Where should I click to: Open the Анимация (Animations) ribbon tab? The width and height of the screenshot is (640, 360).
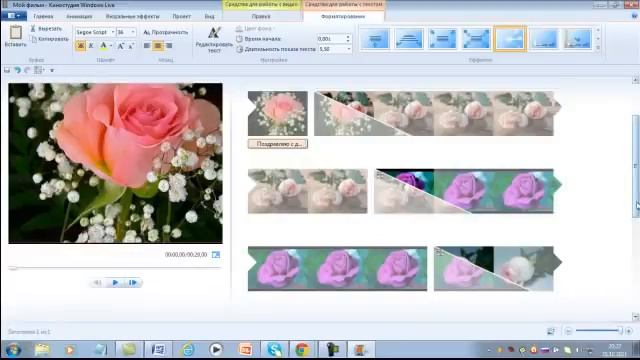[79, 16]
